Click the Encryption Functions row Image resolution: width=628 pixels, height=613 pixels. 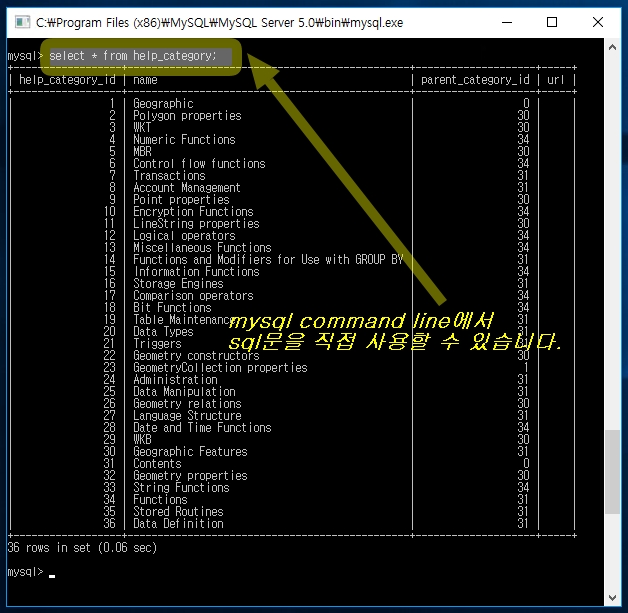(x=193, y=212)
